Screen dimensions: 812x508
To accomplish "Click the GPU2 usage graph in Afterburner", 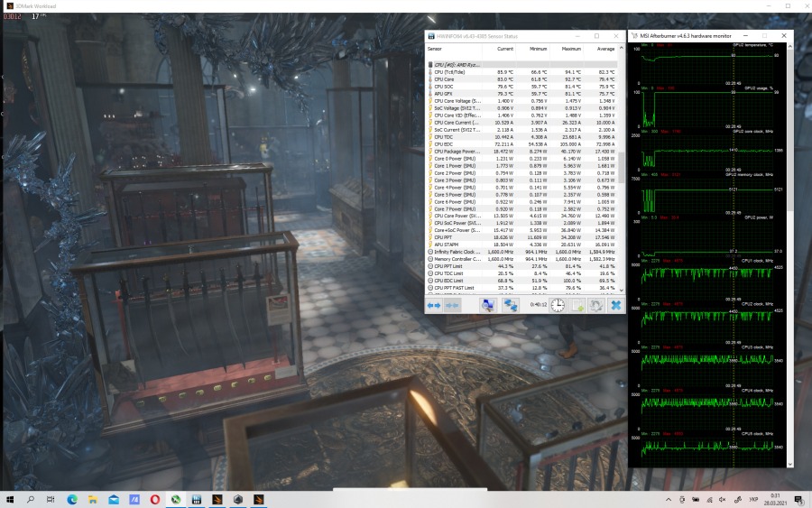I will tap(706, 107).
